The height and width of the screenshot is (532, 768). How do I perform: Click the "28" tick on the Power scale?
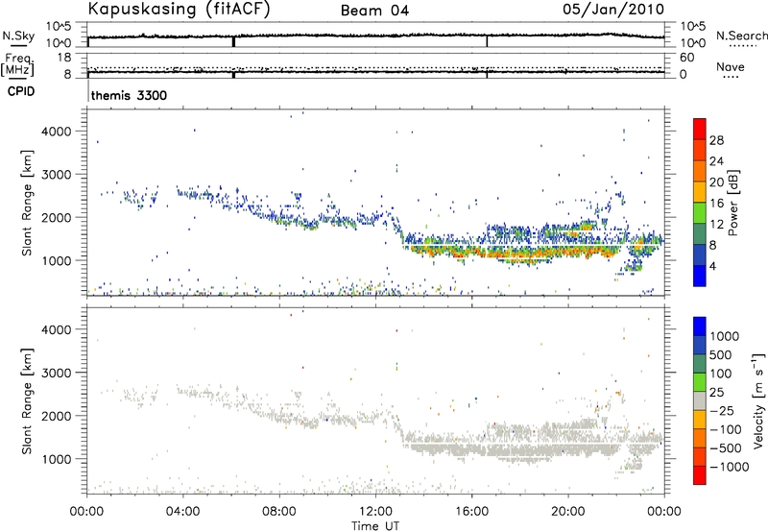point(716,140)
